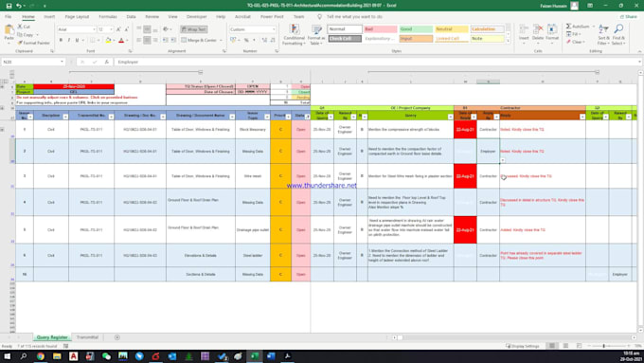Toggle Underline formatting

[x=77, y=40]
